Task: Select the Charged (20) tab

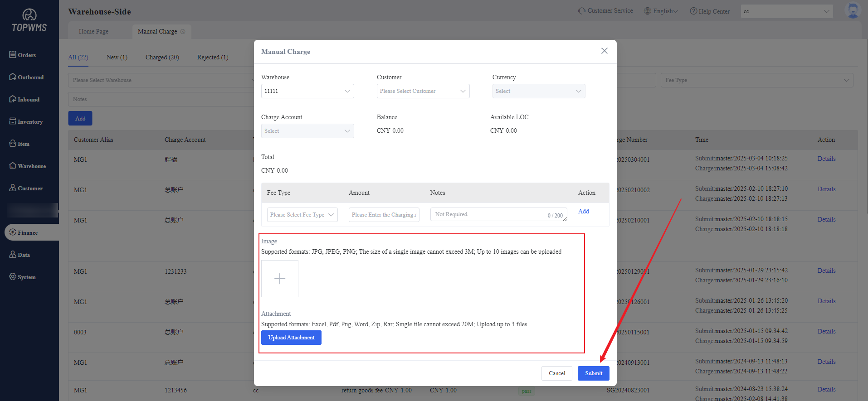Action: pos(162,57)
